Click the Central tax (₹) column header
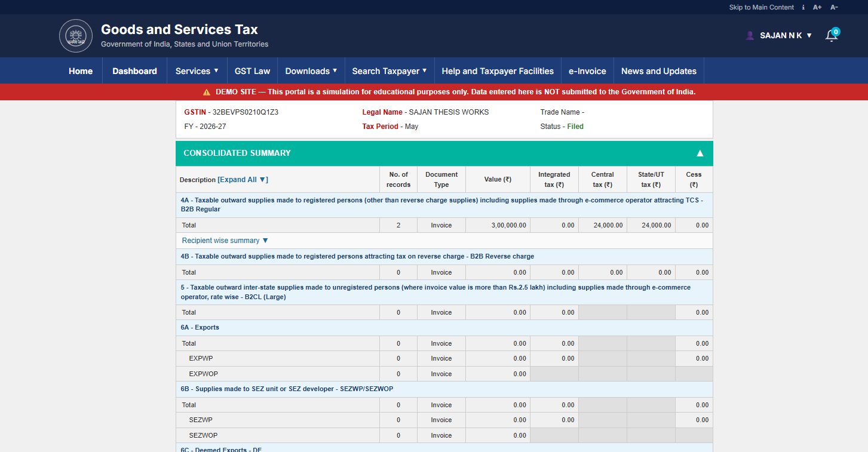 tap(602, 180)
